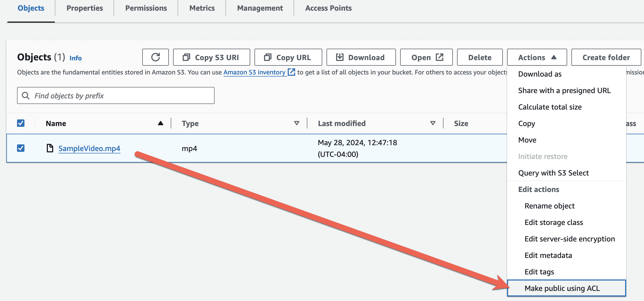Sort by Name column arrow
This screenshot has height=301, width=644.
pos(160,123)
